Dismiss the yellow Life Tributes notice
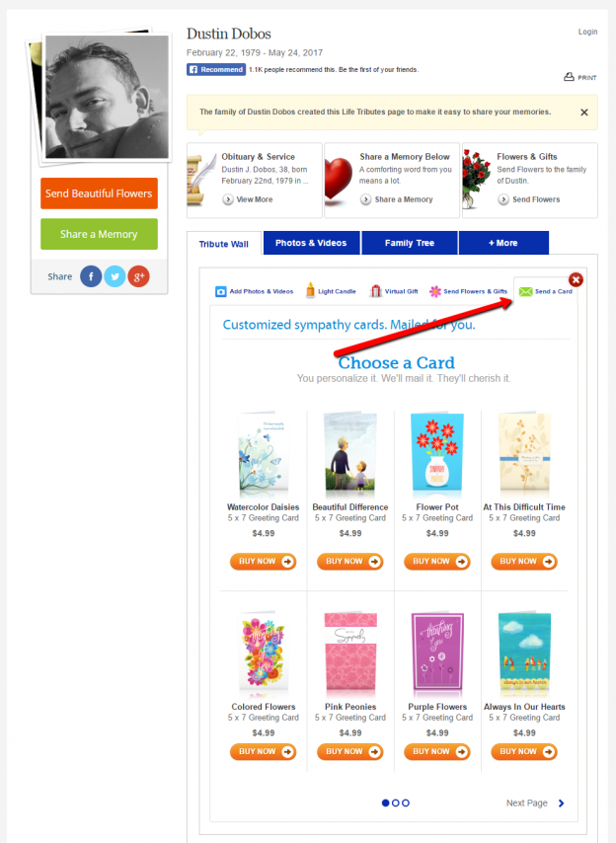Screen dimensions: 616x843 pyautogui.click(x=584, y=113)
